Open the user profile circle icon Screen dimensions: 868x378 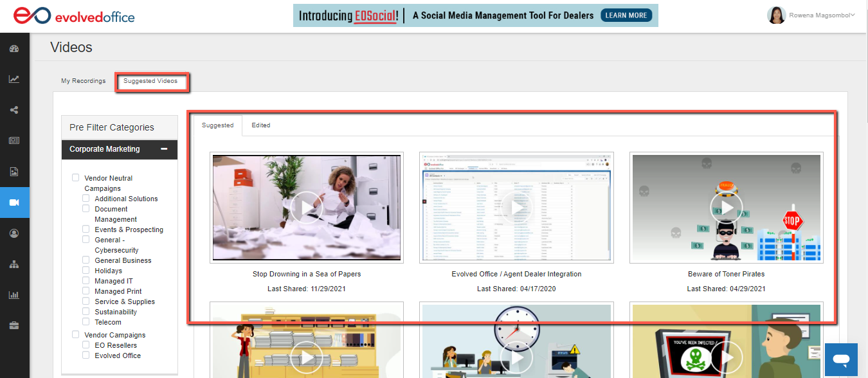point(14,233)
